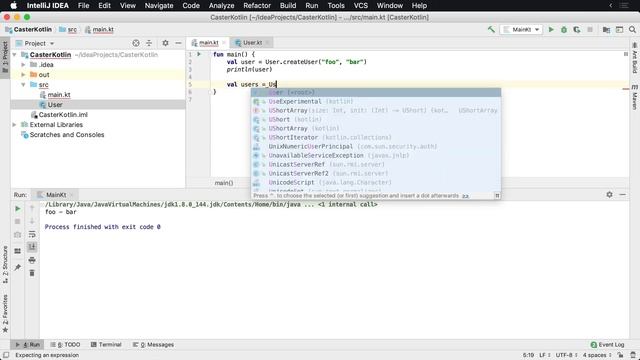Open Run panel settings gear
Viewport: 640px width, 360px height.
coord(609,195)
